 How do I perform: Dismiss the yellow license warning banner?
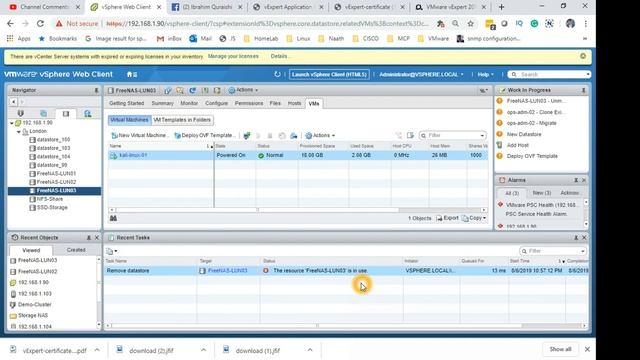pyautogui.click(x=583, y=56)
